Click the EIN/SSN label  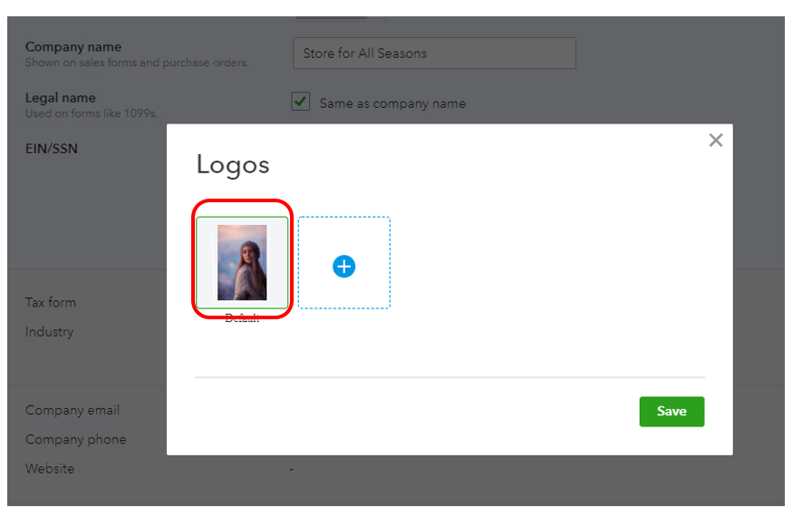(x=52, y=149)
